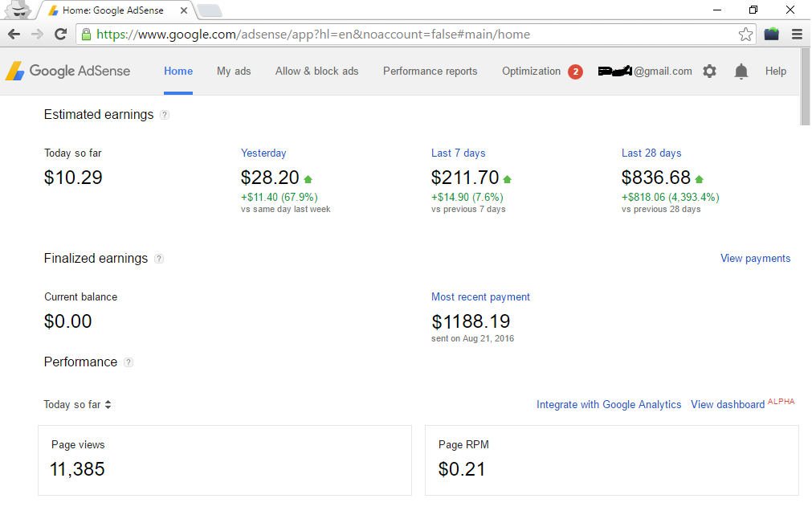The width and height of the screenshot is (812, 515).
Task: Open the My ads tab
Action: click(x=234, y=71)
